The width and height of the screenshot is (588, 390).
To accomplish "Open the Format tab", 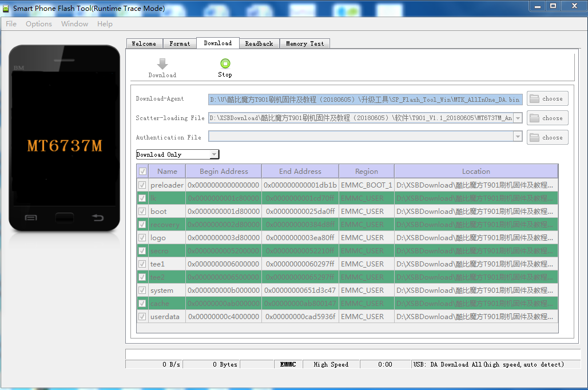I will click(180, 43).
